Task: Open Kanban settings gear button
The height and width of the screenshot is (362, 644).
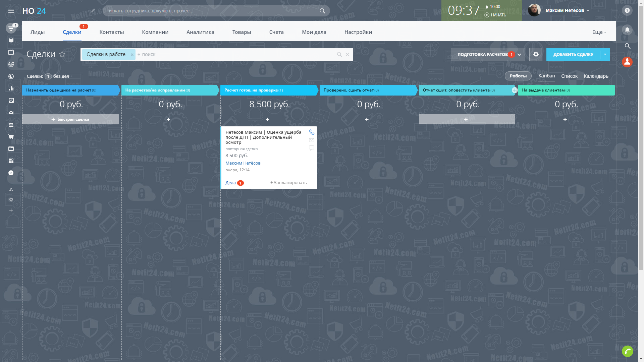Action: 536,54
